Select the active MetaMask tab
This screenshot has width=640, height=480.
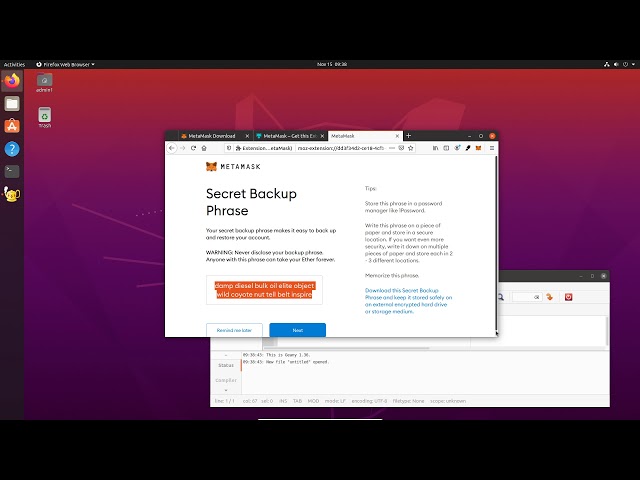point(361,136)
